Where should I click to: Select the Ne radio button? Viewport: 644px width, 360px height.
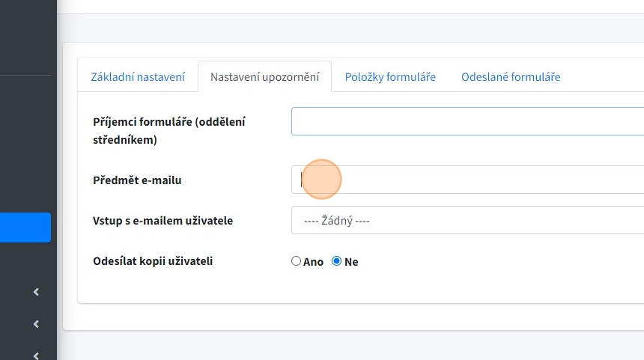tap(336, 261)
